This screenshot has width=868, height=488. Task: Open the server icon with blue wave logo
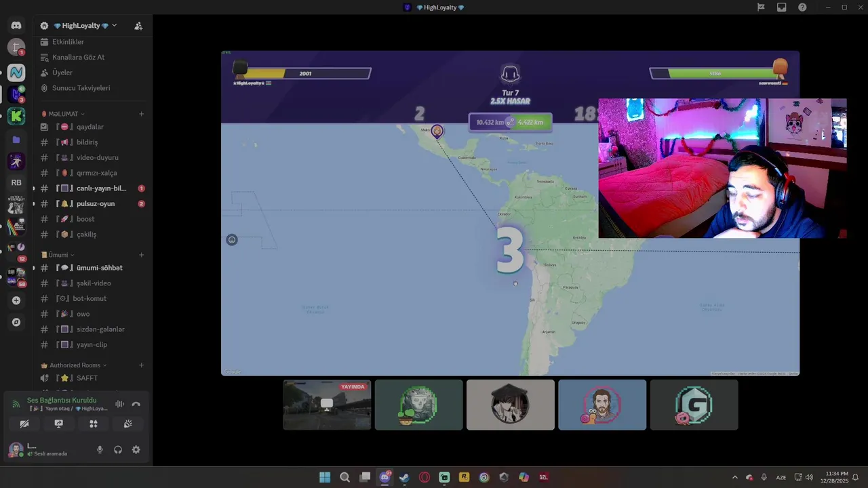point(16,73)
